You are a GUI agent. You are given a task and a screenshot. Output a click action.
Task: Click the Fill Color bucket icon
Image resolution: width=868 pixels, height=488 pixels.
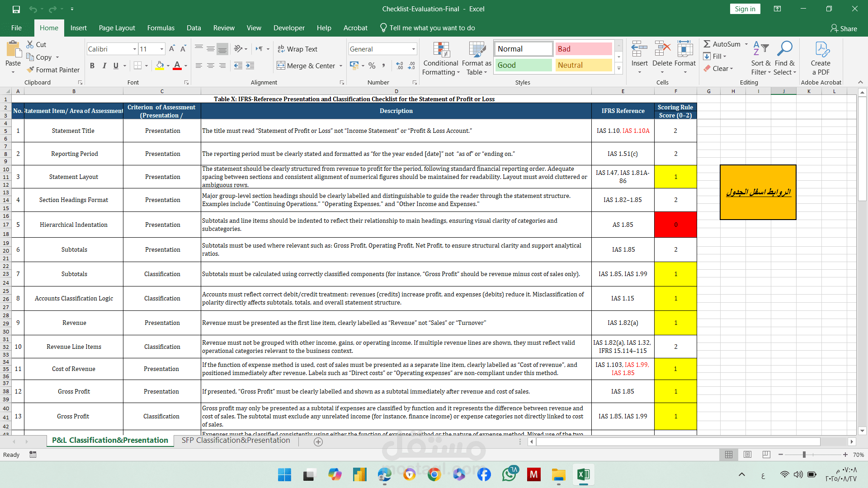click(x=160, y=66)
